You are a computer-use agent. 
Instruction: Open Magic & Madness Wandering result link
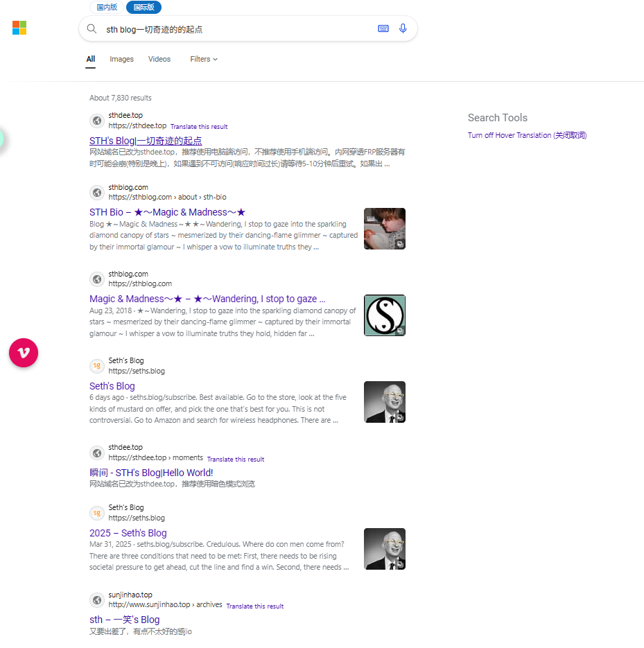coord(207,299)
